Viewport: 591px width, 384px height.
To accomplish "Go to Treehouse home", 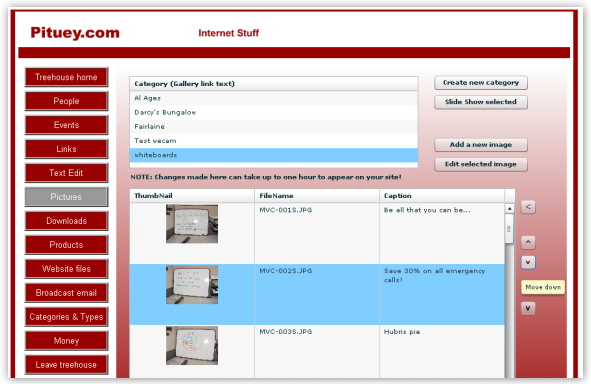I will [66, 77].
